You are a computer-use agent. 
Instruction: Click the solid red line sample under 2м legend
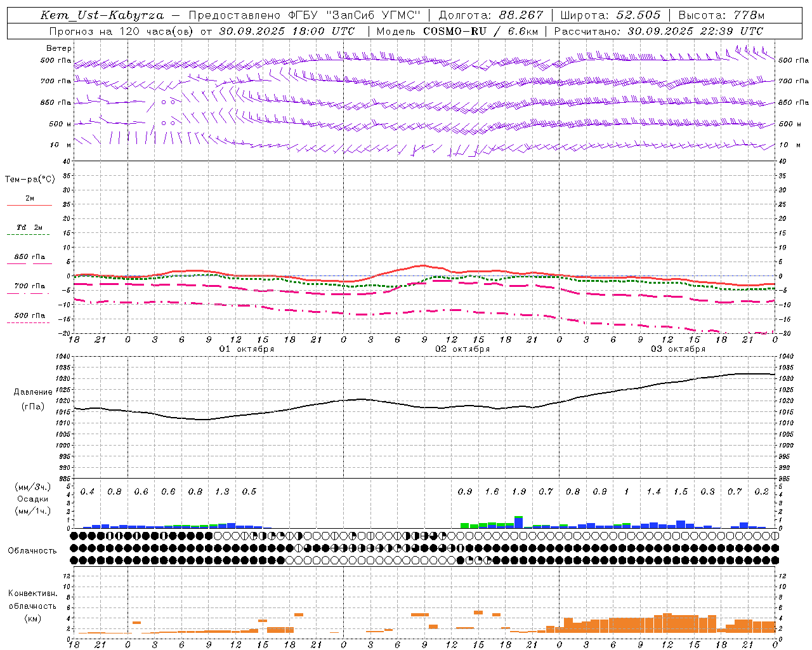pyautogui.click(x=29, y=206)
